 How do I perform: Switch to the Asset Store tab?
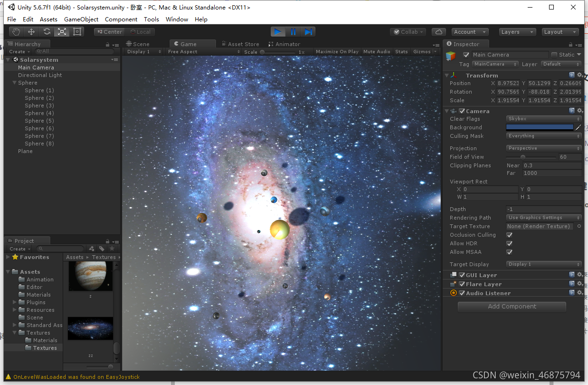[x=240, y=44]
